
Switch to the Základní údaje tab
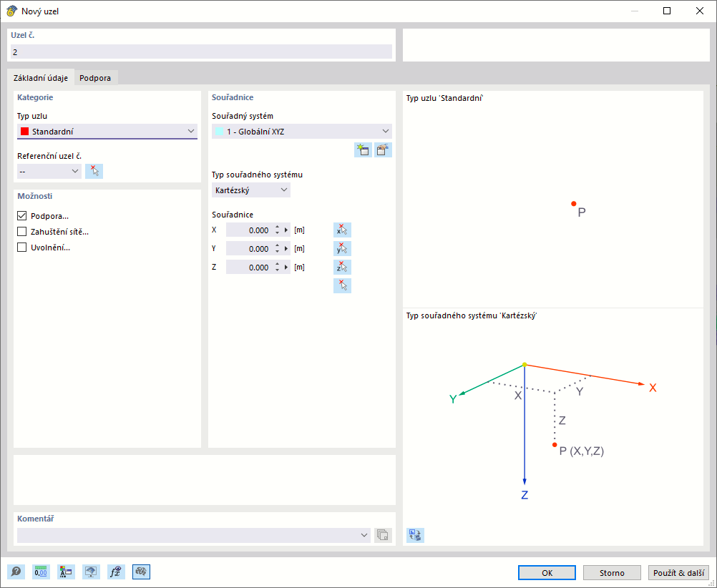click(x=41, y=78)
